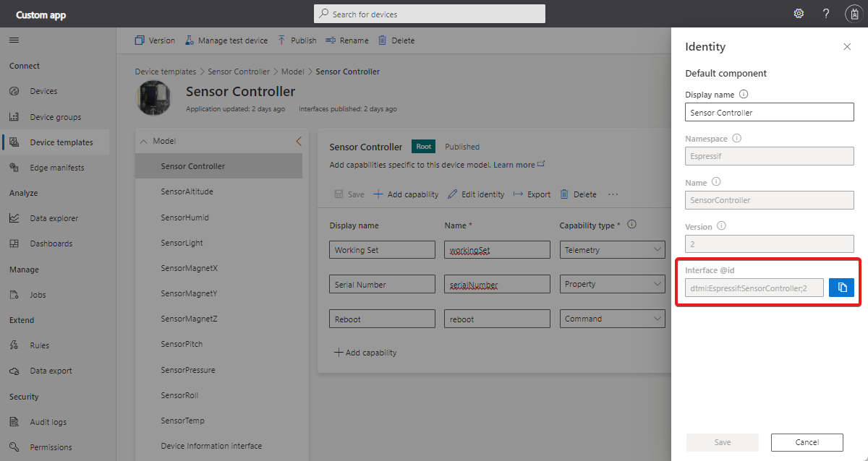Click the Search for devices box
The image size is (868, 461).
point(430,14)
